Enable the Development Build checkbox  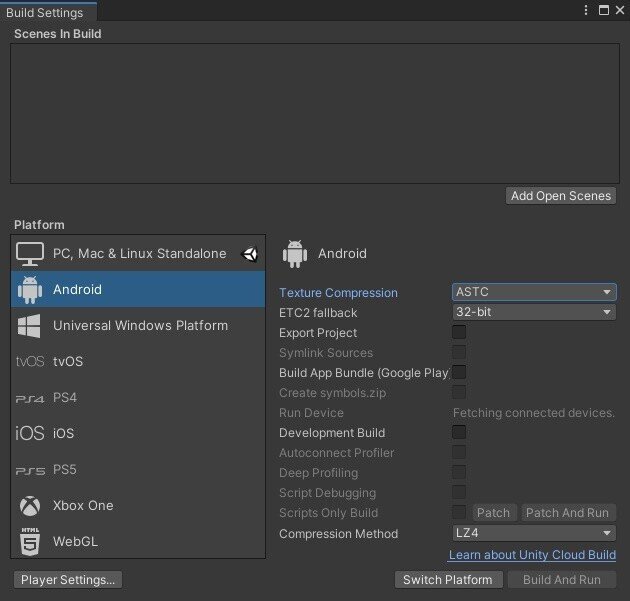coord(459,433)
